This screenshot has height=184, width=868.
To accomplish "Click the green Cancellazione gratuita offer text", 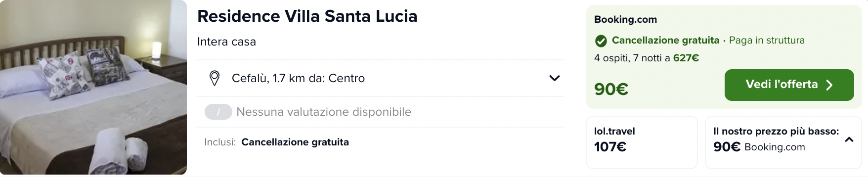I will pyautogui.click(x=665, y=40).
